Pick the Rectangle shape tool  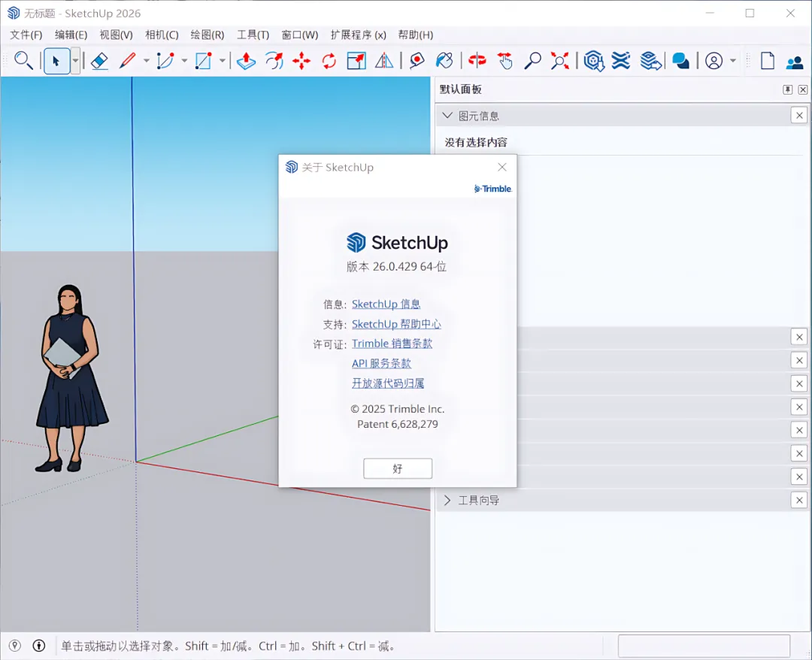[x=204, y=61]
